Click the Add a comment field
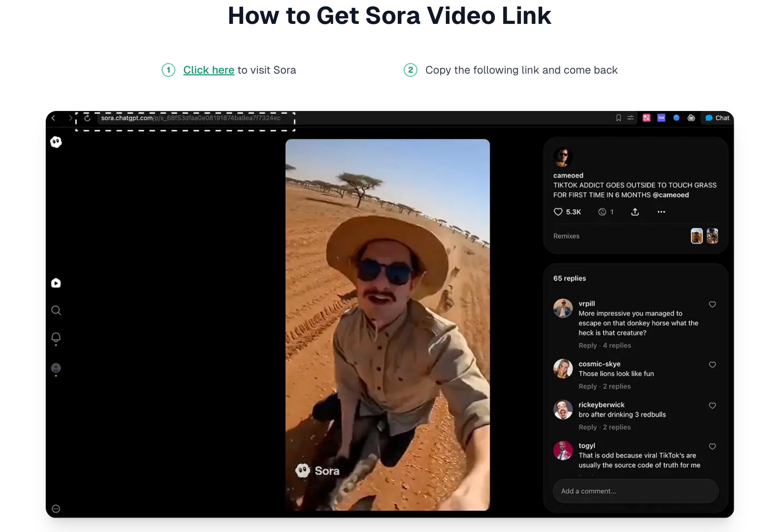Screen dimensions: 770x532 pyautogui.click(x=635, y=491)
